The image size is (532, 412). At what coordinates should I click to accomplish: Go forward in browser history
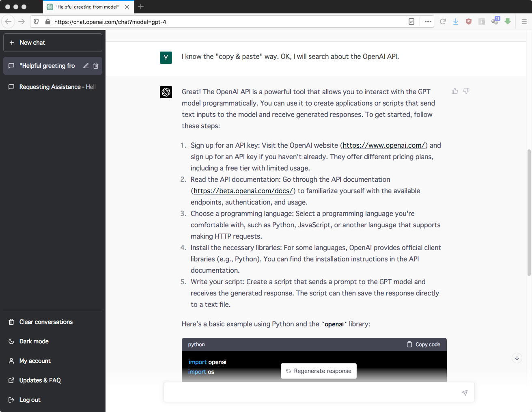point(22,22)
